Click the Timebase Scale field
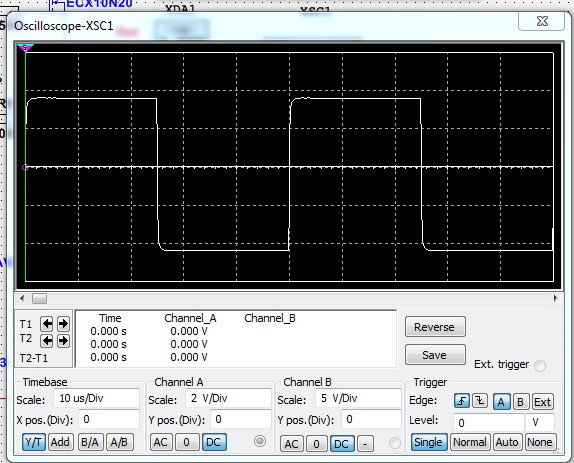Image resolution: width=574 pixels, height=463 pixels. pyautogui.click(x=96, y=398)
